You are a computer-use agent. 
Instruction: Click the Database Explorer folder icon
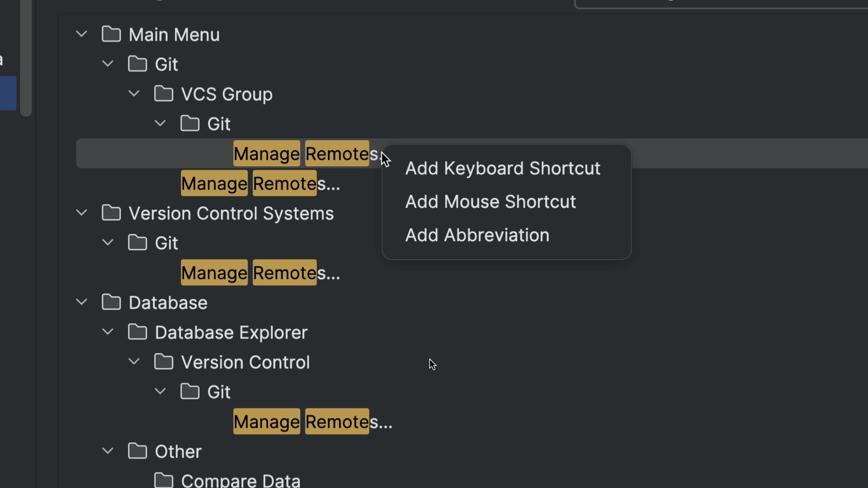click(x=137, y=332)
